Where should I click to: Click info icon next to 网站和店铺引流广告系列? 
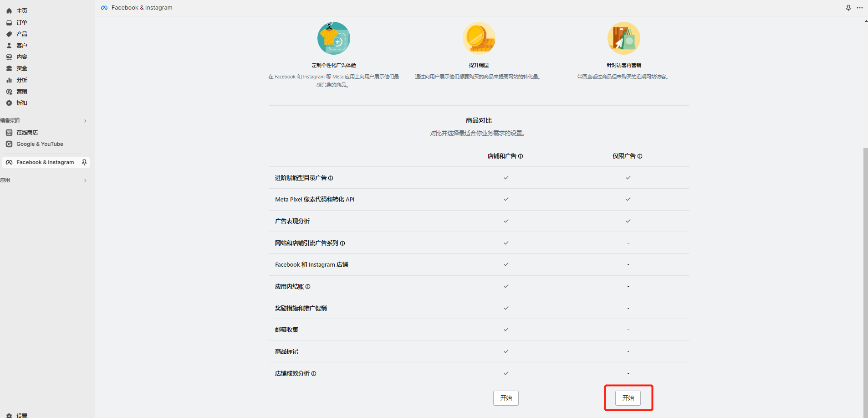pyautogui.click(x=342, y=243)
